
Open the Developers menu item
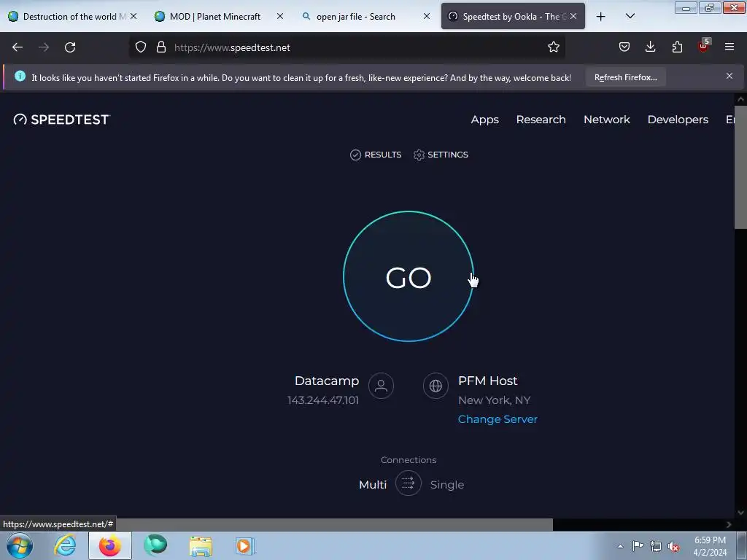coord(678,120)
